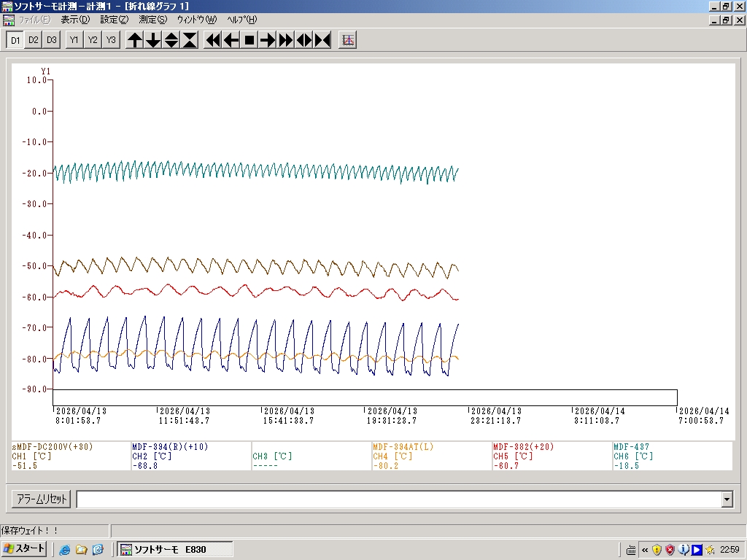This screenshot has height=560, width=747.
Task: Switch to the Y3 axis button
Action: [111, 40]
